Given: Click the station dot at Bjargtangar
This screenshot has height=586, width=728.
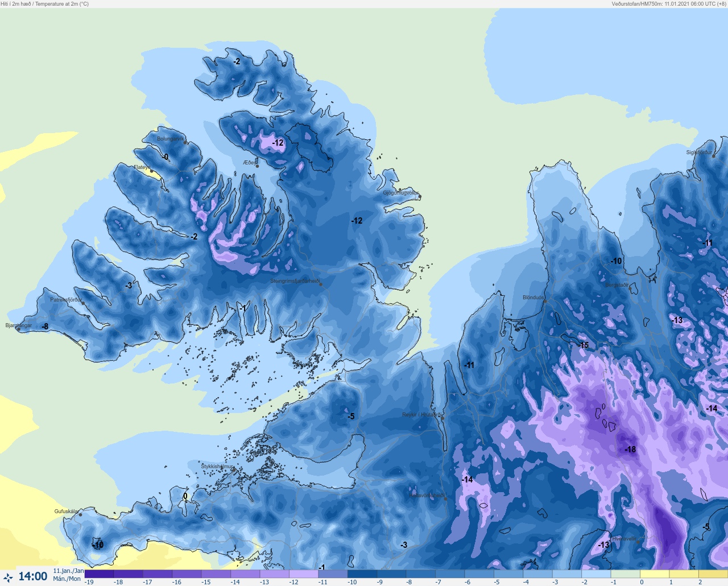Looking at the screenshot, I should tap(19, 329).
